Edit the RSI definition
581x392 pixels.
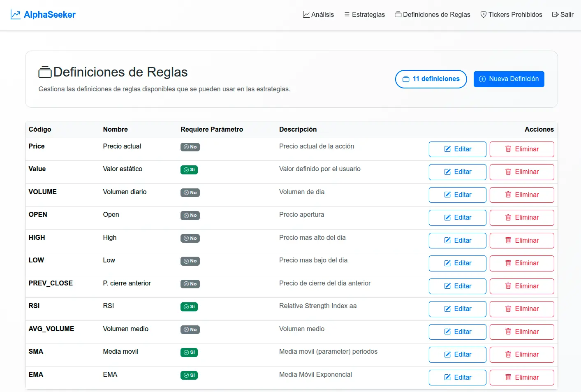tap(458, 309)
